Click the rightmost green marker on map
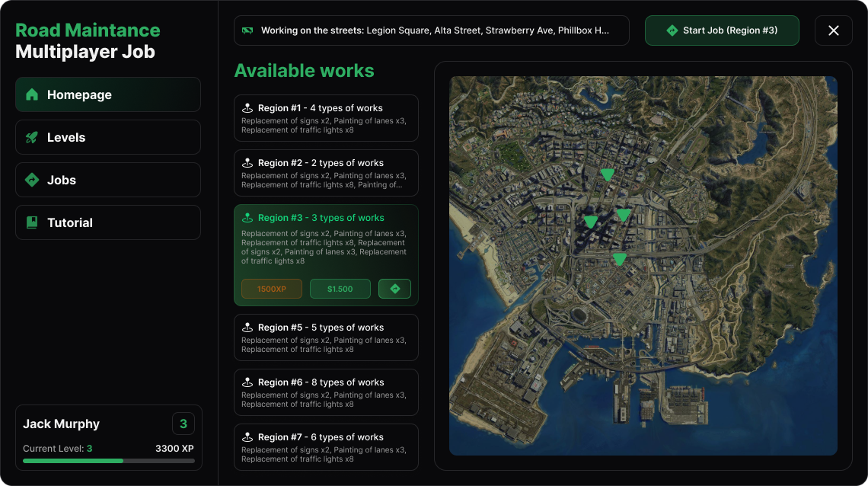The image size is (868, 486). click(x=624, y=215)
